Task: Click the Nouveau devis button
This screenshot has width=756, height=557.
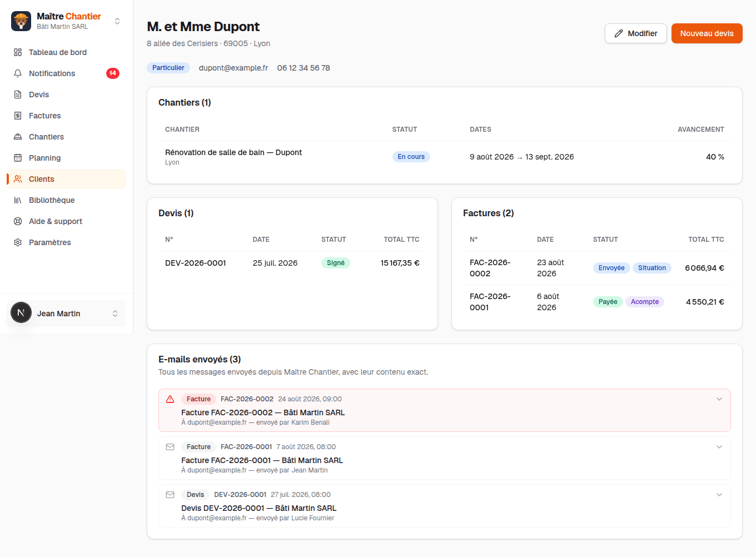Action: (x=707, y=33)
